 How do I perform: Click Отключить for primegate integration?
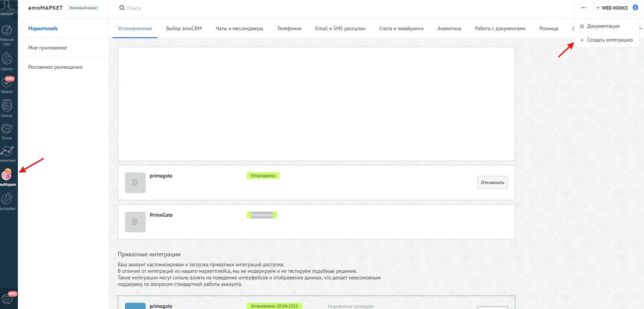493,182
